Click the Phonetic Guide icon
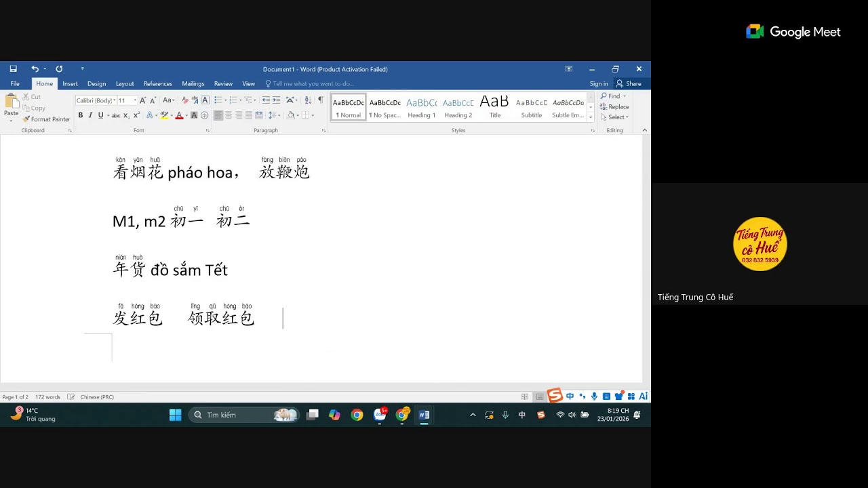868x488 pixels. (x=195, y=100)
